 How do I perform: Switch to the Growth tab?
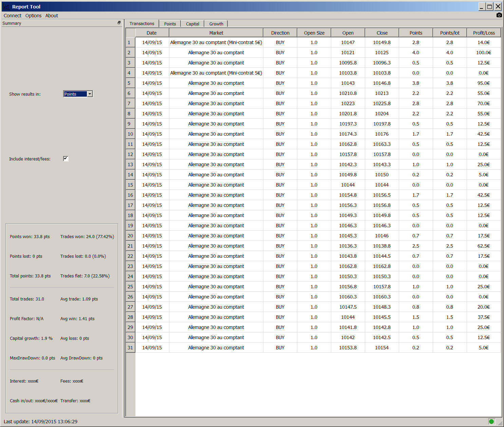216,24
